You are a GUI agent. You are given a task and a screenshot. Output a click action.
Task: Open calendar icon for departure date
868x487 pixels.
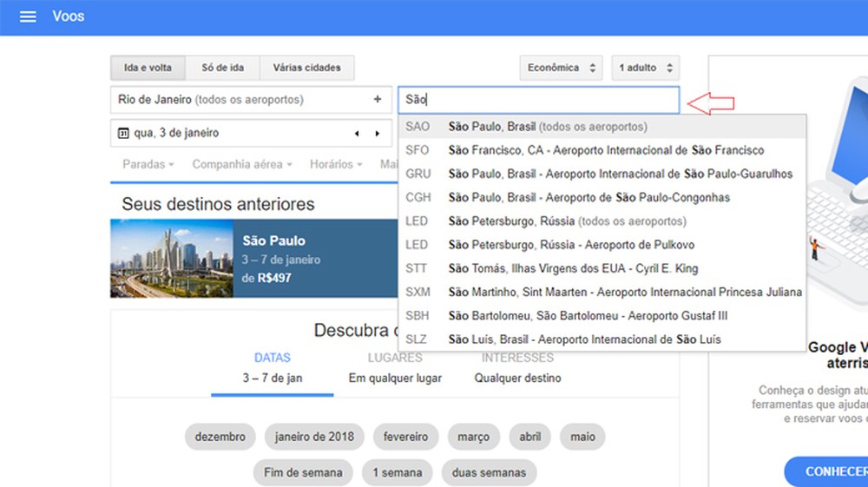pyautogui.click(x=123, y=133)
